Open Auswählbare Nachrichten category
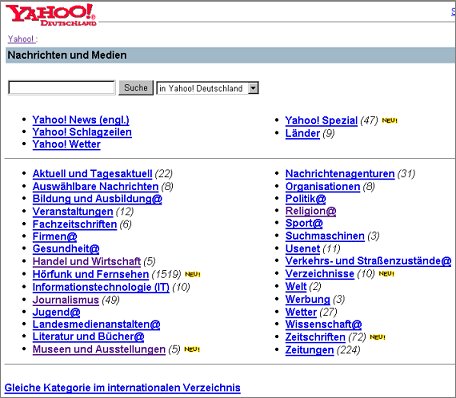456x398 pixels. 95,186
